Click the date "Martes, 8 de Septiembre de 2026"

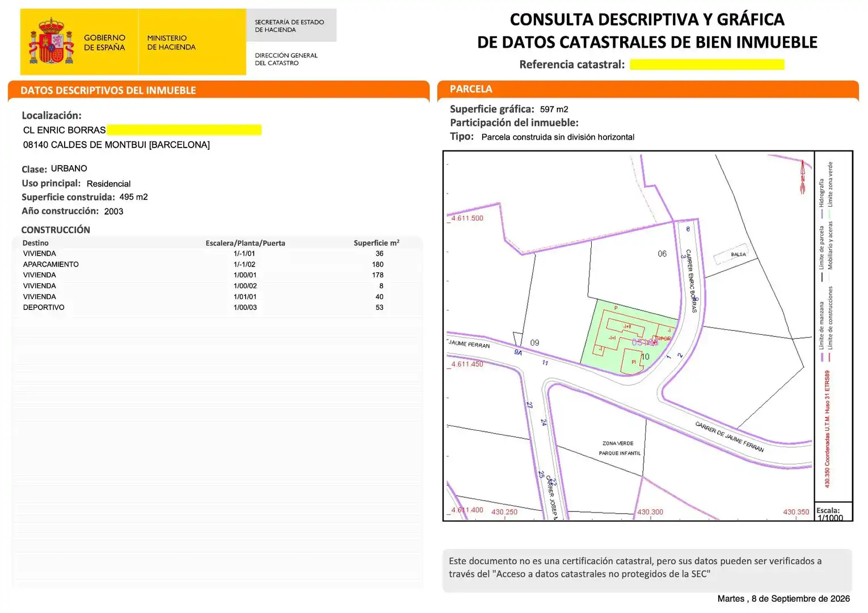[x=783, y=599]
